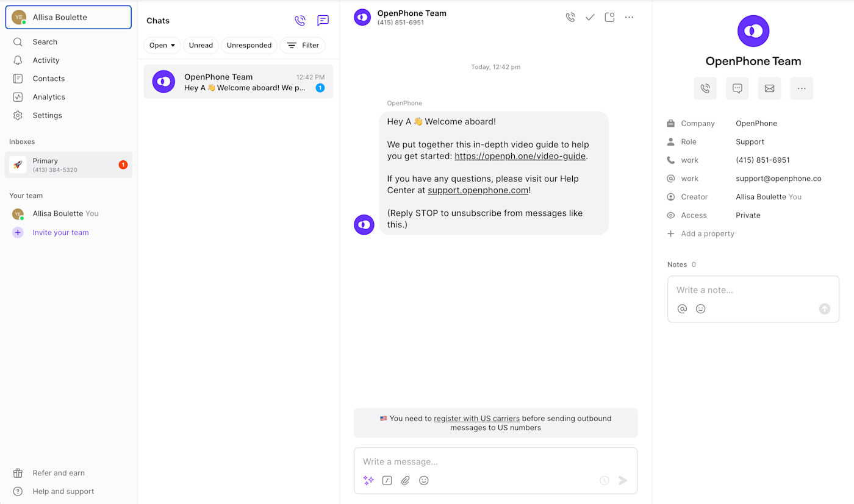Click the large OpenPhone logo in details panel
Viewport: 854px width, 504px height.
coord(753,31)
